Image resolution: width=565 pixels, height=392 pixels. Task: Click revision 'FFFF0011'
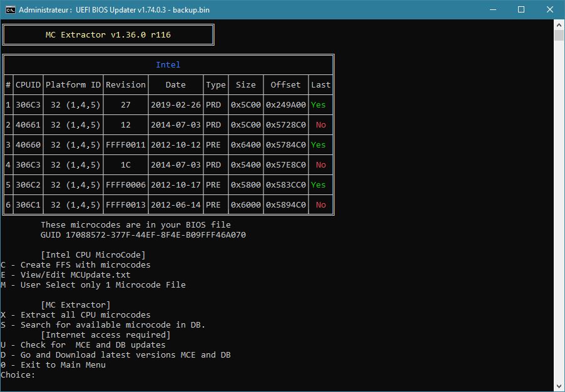(125, 144)
